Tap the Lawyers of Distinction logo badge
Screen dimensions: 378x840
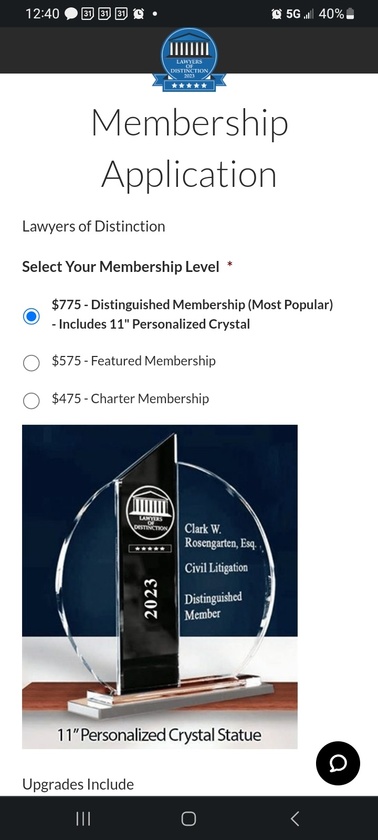189,60
